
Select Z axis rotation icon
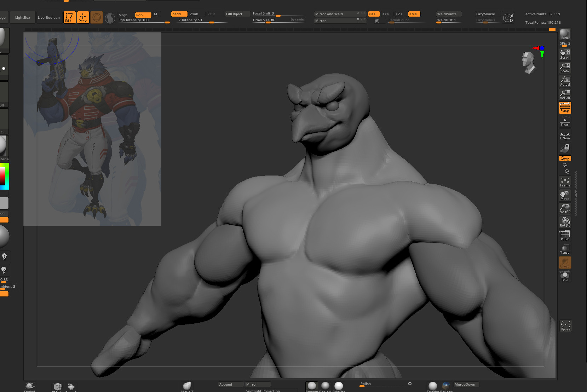click(566, 172)
